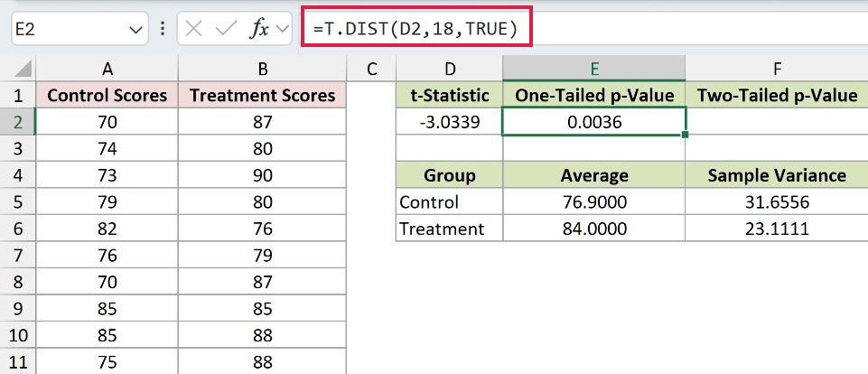This screenshot has height=374, width=868.
Task: Select row 9 header
Action: (x=18, y=309)
